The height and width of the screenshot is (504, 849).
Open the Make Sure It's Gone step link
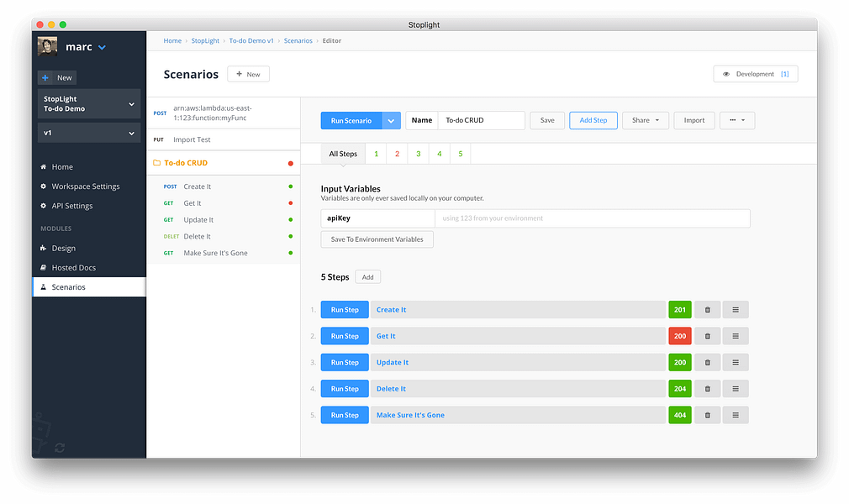point(410,415)
